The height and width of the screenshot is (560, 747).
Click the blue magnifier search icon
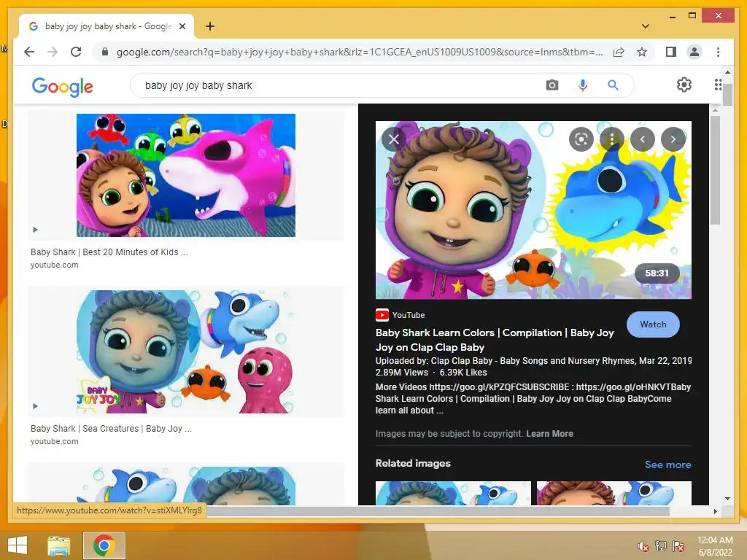[613, 85]
